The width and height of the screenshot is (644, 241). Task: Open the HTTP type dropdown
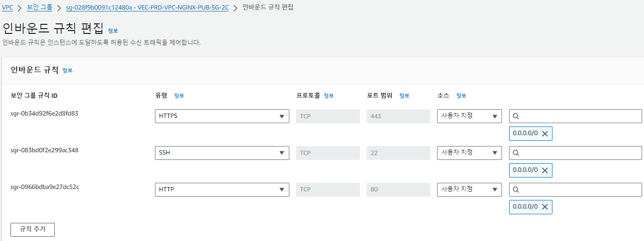click(x=222, y=189)
